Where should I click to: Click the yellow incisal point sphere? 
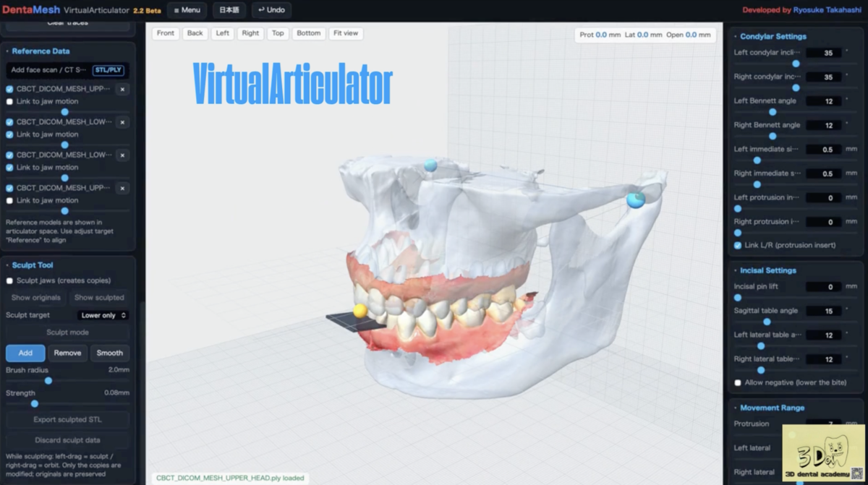[x=359, y=311]
